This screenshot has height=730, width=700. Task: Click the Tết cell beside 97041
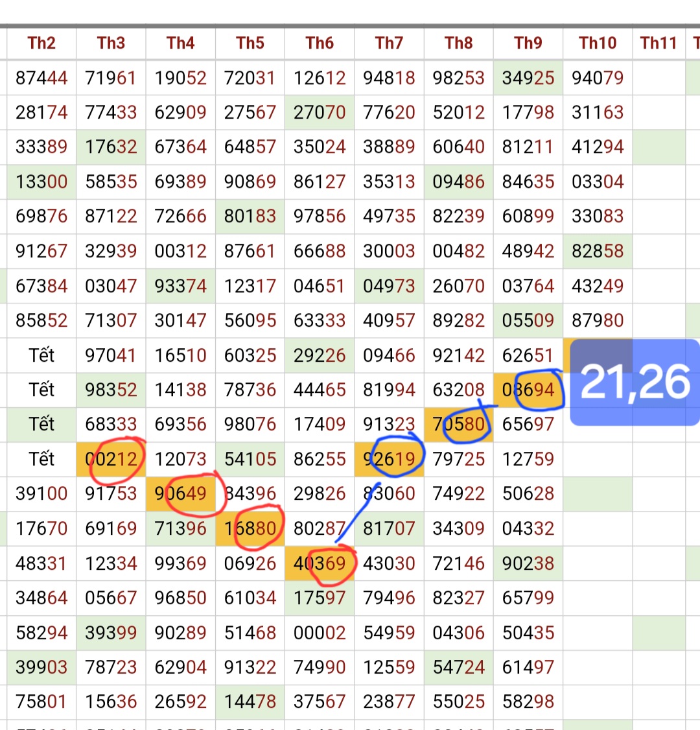41,355
